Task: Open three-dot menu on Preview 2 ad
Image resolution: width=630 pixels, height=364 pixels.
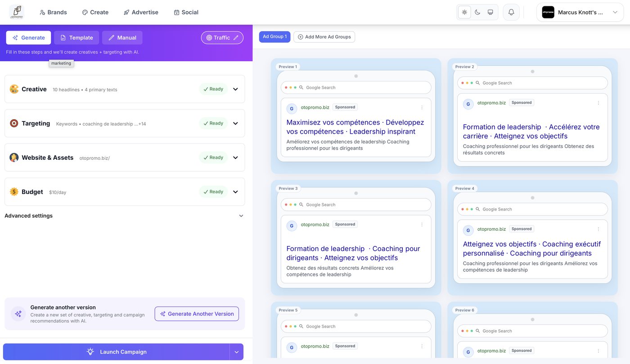Action: click(598, 103)
